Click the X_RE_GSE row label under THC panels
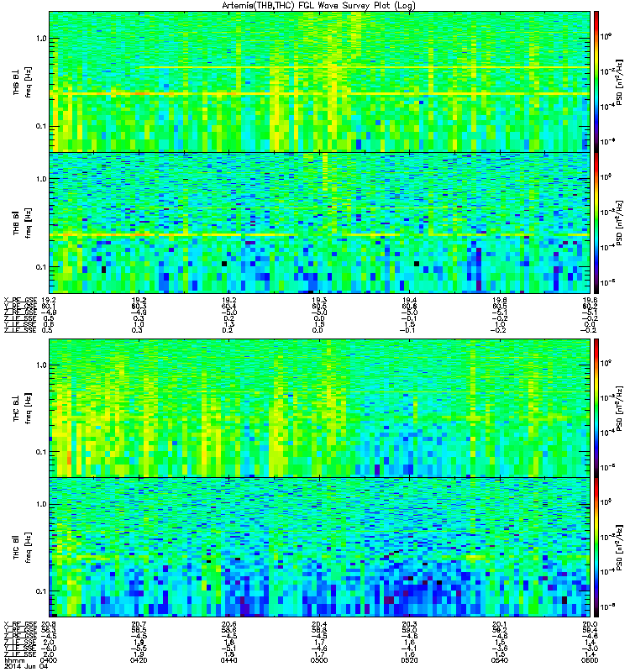 [x=20, y=624]
